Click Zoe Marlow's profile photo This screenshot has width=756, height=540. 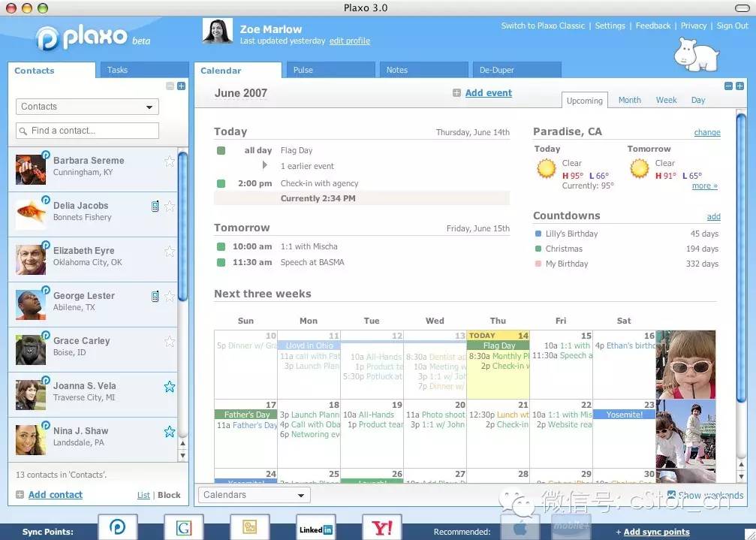(218, 31)
